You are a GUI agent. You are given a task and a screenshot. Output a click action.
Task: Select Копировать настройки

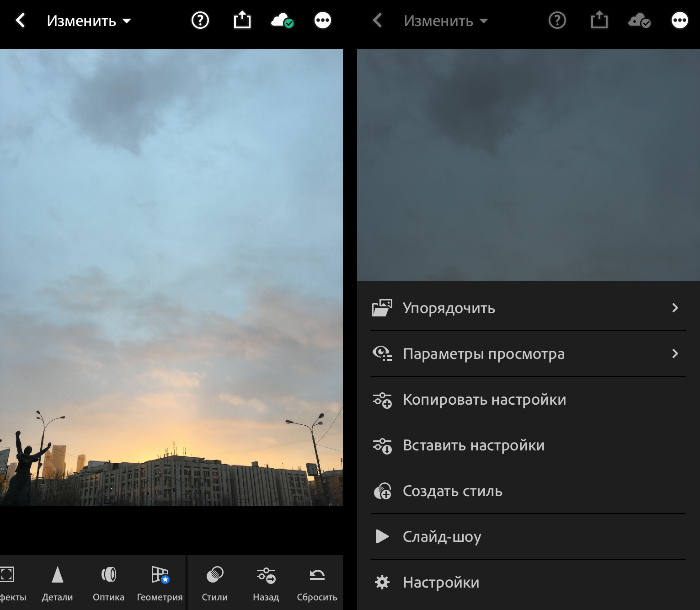click(x=529, y=399)
